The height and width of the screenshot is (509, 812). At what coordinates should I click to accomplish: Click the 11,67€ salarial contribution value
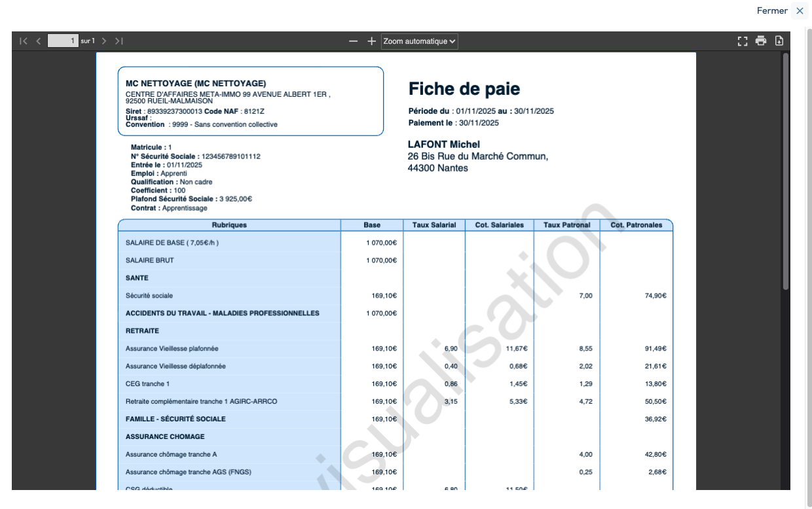click(516, 349)
